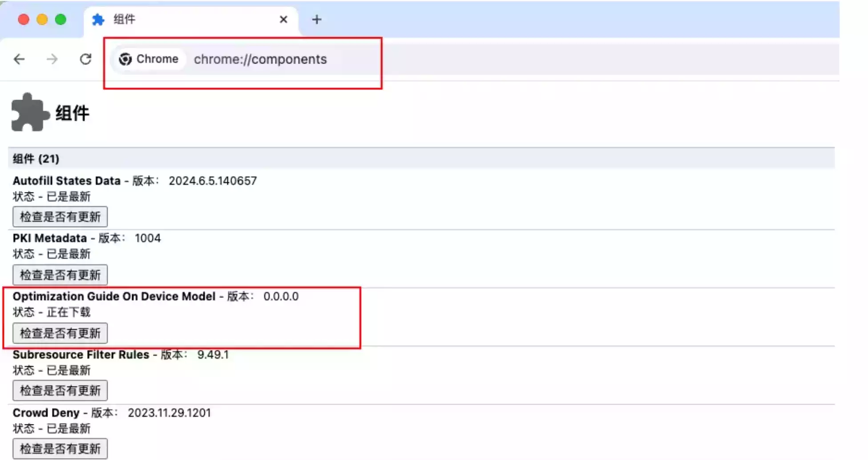Screen dimensions: 868x460
Task: Click the forward navigation arrow
Action: (52, 59)
